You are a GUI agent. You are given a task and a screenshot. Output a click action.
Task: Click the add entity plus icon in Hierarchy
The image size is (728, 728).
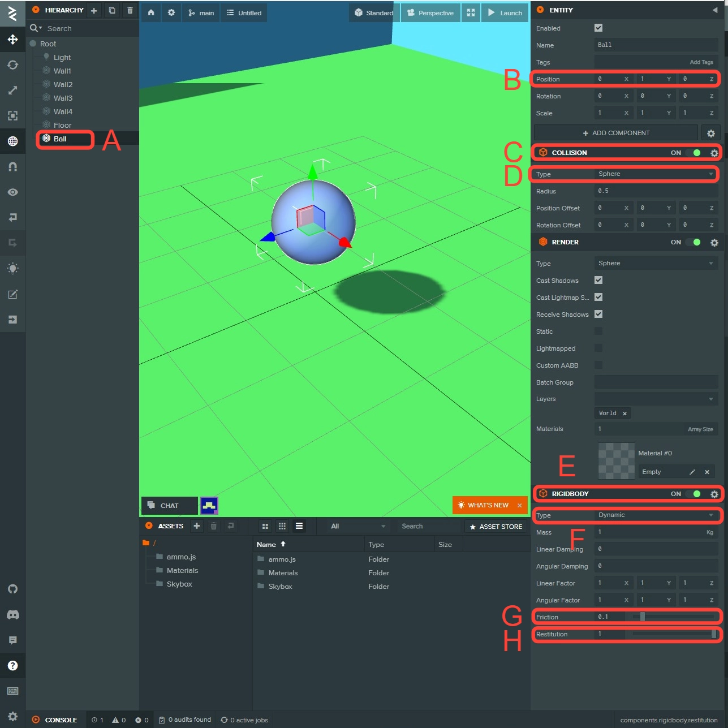pos(94,10)
